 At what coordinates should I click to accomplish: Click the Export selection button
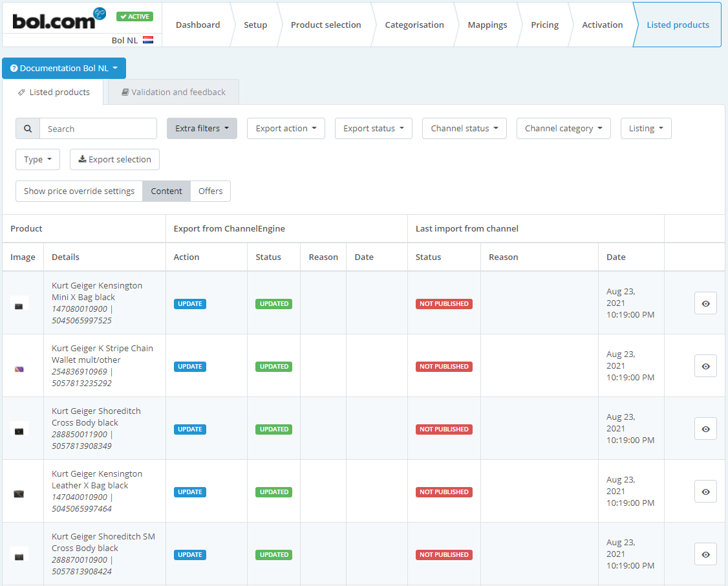point(114,160)
